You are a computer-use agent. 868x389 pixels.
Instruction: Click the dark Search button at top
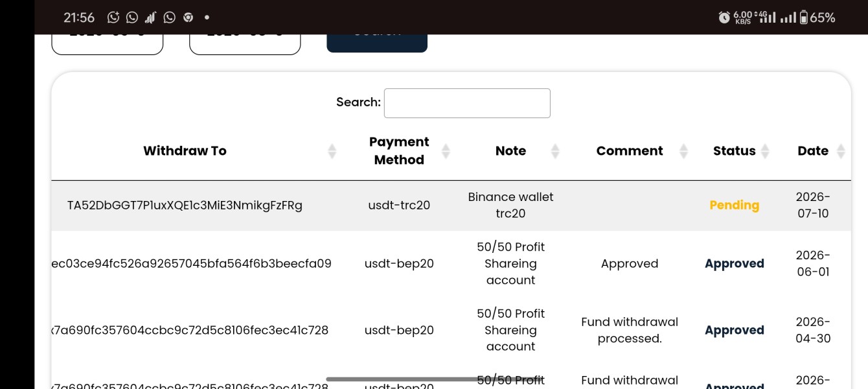377,40
